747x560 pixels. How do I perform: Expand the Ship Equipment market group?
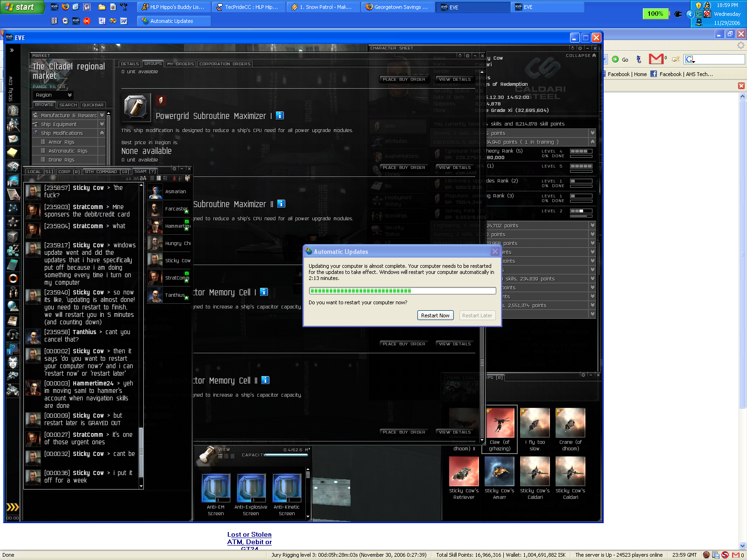coord(102,124)
